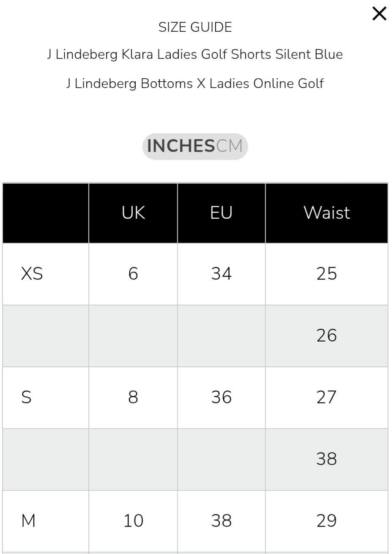Click UK size 10 cell
The image size is (392, 554).
(133, 521)
